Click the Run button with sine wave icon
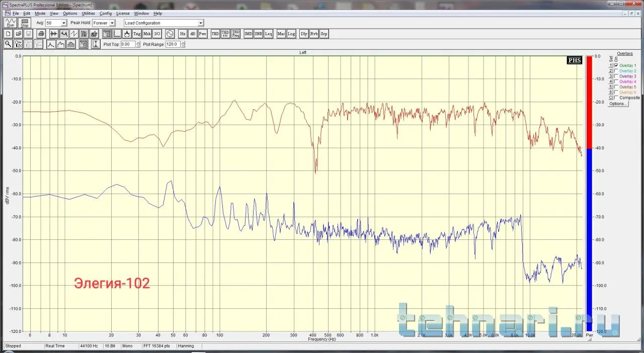The width and height of the screenshot is (644, 353). click(x=11, y=23)
